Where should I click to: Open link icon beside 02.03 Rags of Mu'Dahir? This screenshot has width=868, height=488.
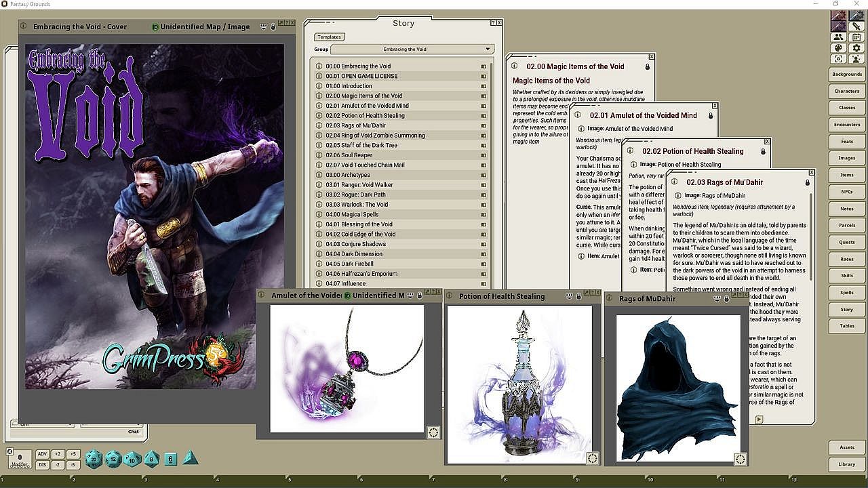(x=319, y=125)
